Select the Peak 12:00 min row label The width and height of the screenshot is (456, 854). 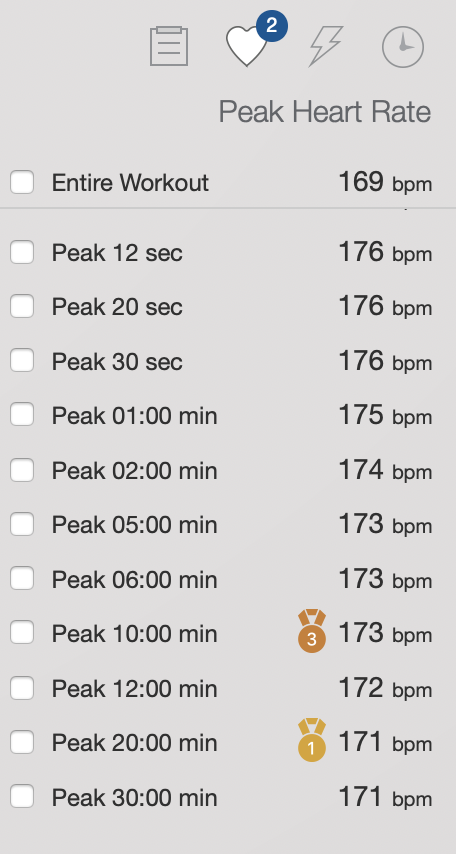pos(135,688)
